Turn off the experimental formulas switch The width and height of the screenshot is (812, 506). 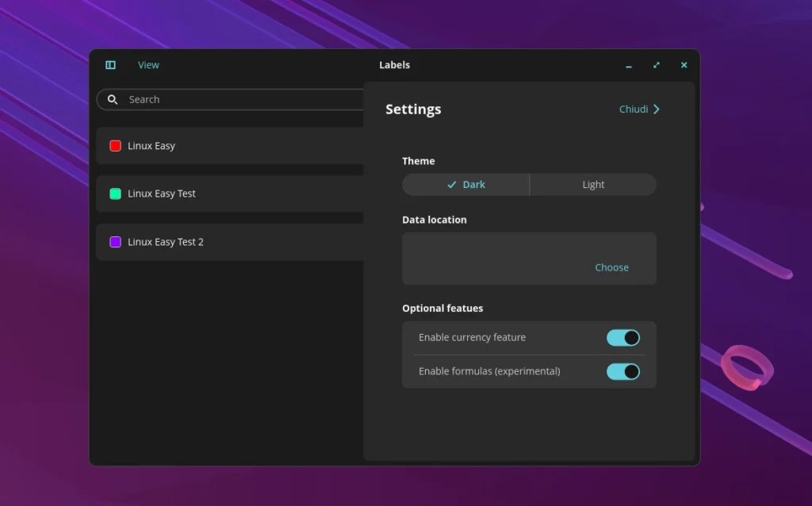(x=622, y=371)
